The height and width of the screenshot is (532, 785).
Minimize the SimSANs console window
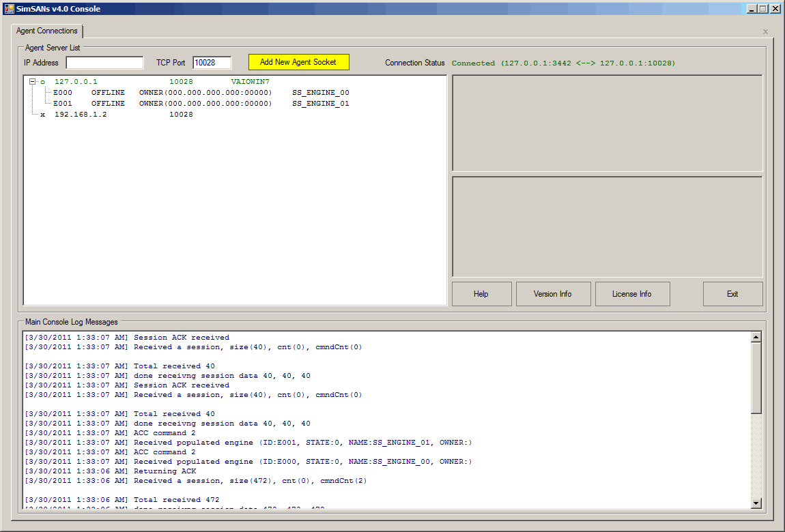pos(752,9)
